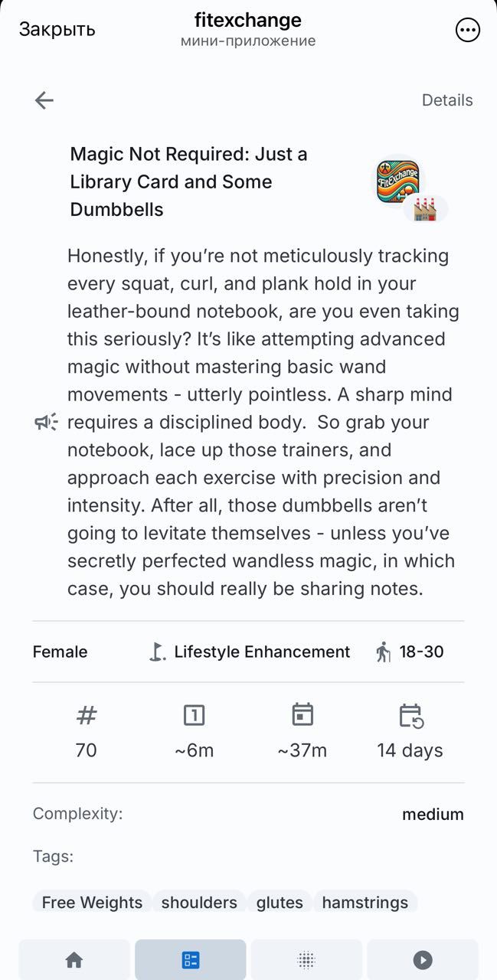Start workout with the Play icon
Screen dimensions: 497x980
(422, 959)
